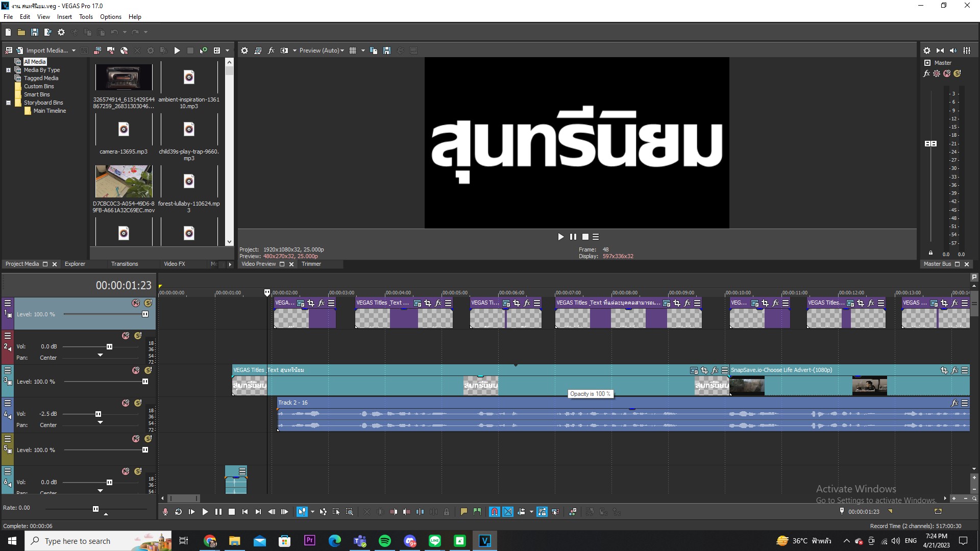Open overlays grid dropdown arrow

[363, 51]
